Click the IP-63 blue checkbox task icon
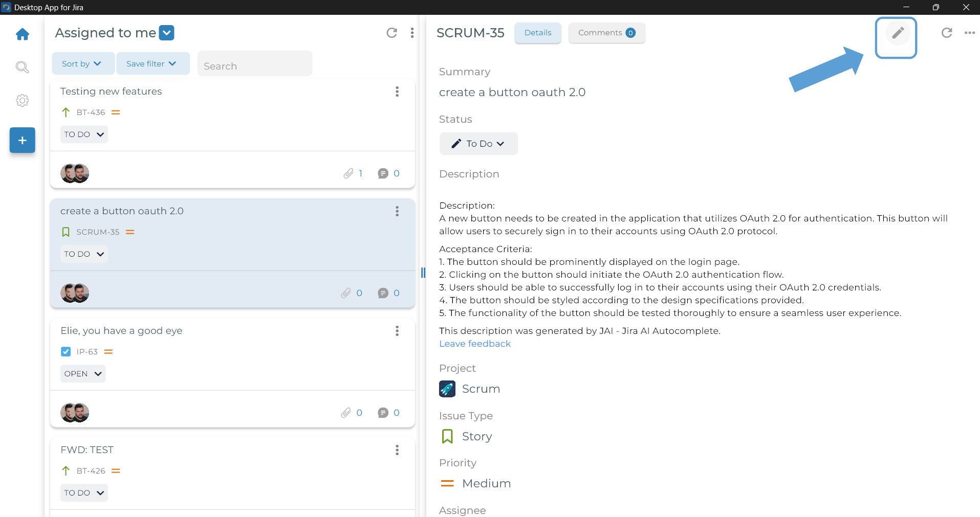This screenshot has width=980, height=517. (66, 352)
